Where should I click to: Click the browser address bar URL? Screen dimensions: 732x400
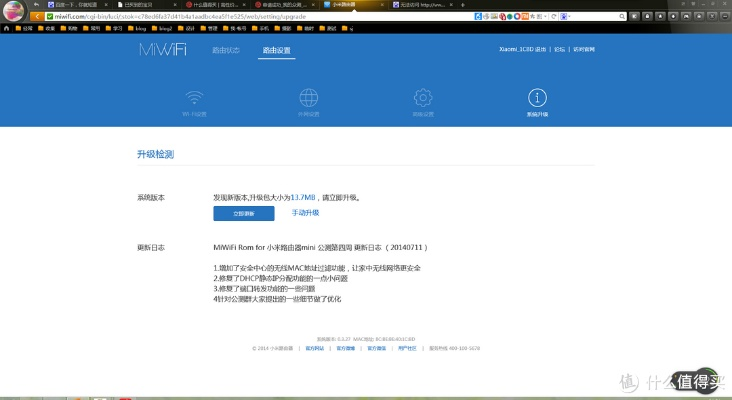pos(180,16)
